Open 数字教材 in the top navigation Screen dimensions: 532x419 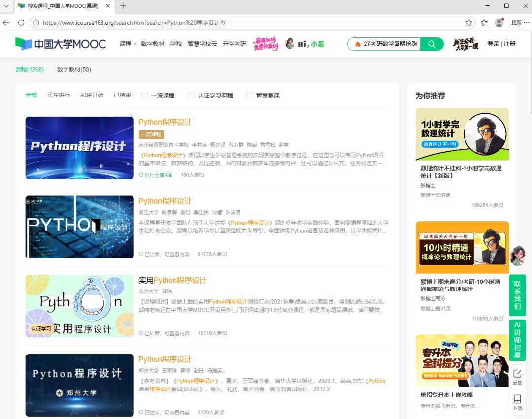coord(153,44)
